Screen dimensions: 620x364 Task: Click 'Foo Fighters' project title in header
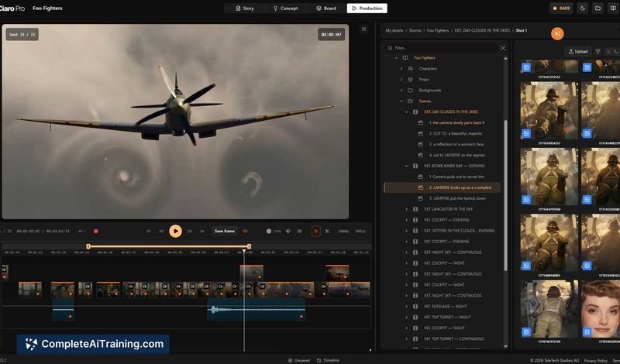pos(47,8)
